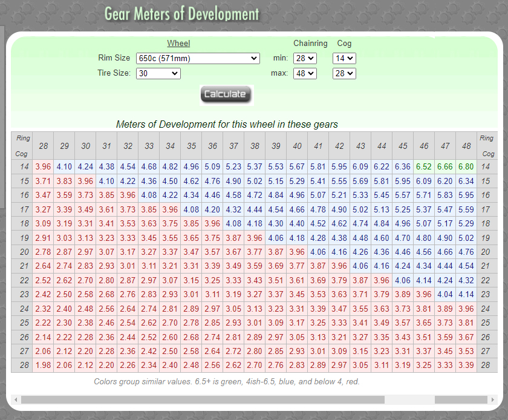
Task: Select the green 6.80 cell
Action: [x=466, y=166]
